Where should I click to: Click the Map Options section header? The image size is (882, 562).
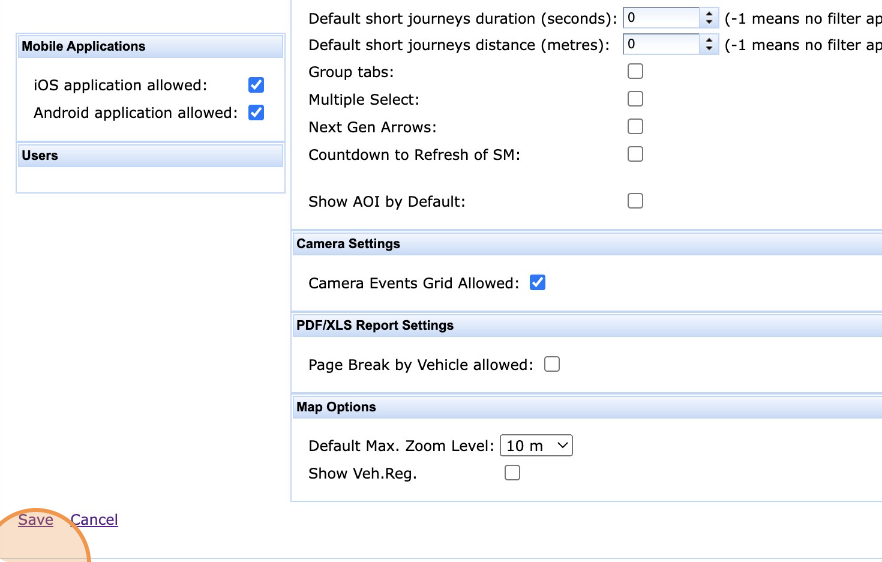point(586,407)
